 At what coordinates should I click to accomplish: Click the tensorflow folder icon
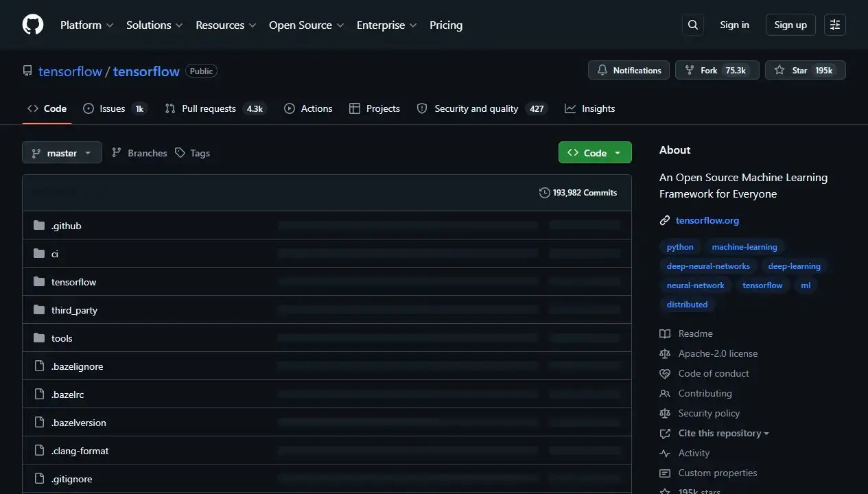(x=39, y=282)
